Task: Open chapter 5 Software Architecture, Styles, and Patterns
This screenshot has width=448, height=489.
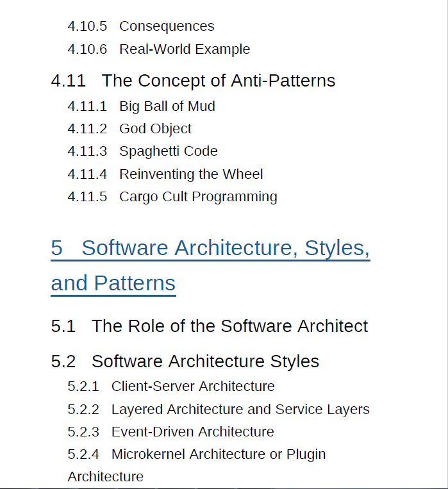Action: click(226, 248)
